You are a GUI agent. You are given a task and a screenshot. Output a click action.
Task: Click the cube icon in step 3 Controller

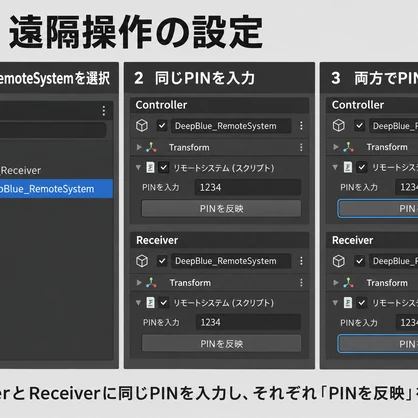(x=339, y=126)
